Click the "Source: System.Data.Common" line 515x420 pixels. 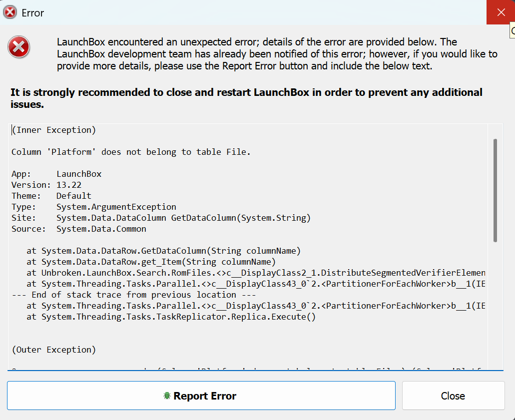tap(79, 229)
